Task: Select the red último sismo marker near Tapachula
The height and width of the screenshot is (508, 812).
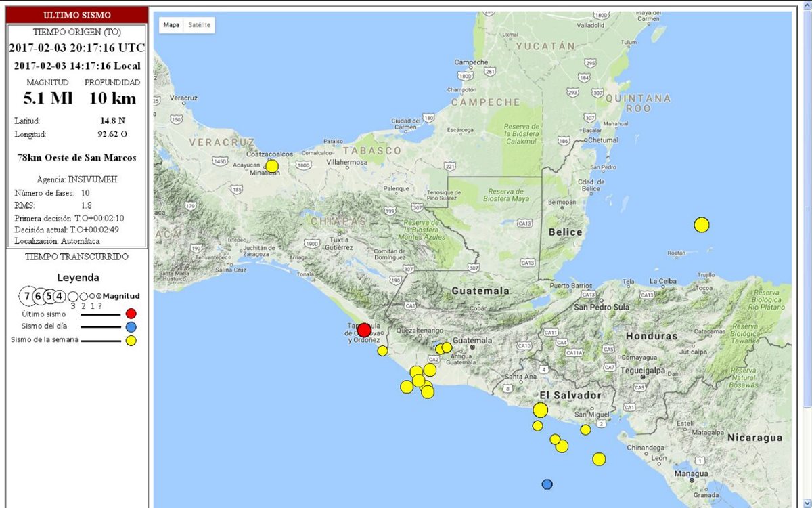Action: click(x=364, y=330)
